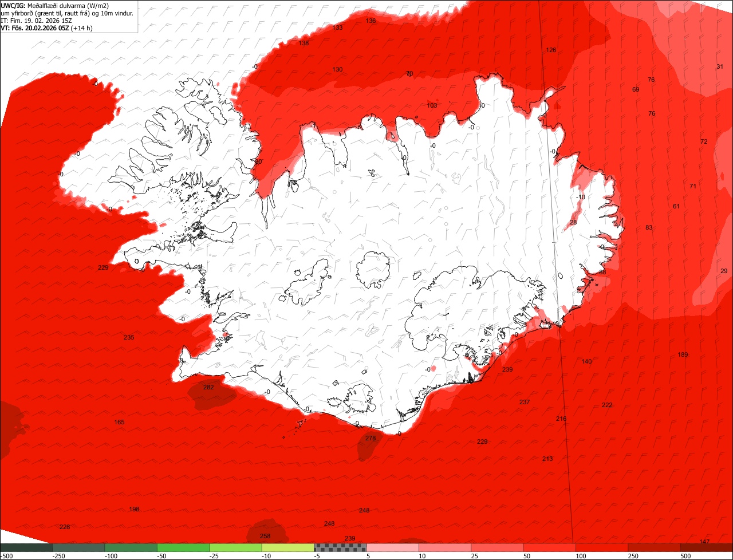Viewport: 733px width, 560px height.
Task: Click the map value 29 near the right edge
Action: coord(724,271)
